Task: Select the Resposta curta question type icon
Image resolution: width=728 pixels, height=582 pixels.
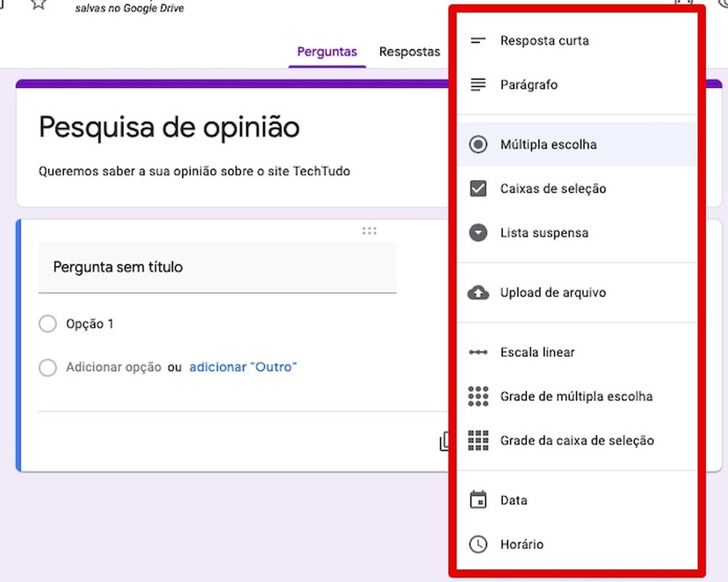Action: (x=478, y=41)
